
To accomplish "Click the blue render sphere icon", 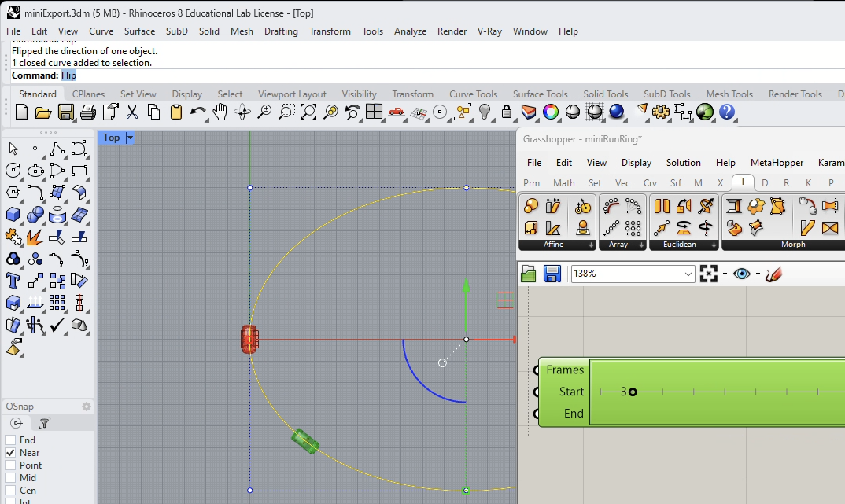I will coord(616,112).
